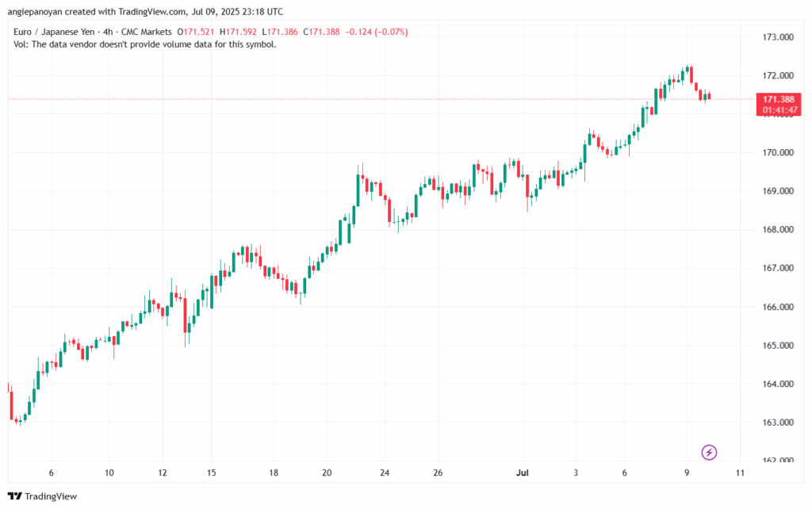Click the 162.000 price axis label
The height and width of the screenshot is (509, 812).
tap(778, 461)
